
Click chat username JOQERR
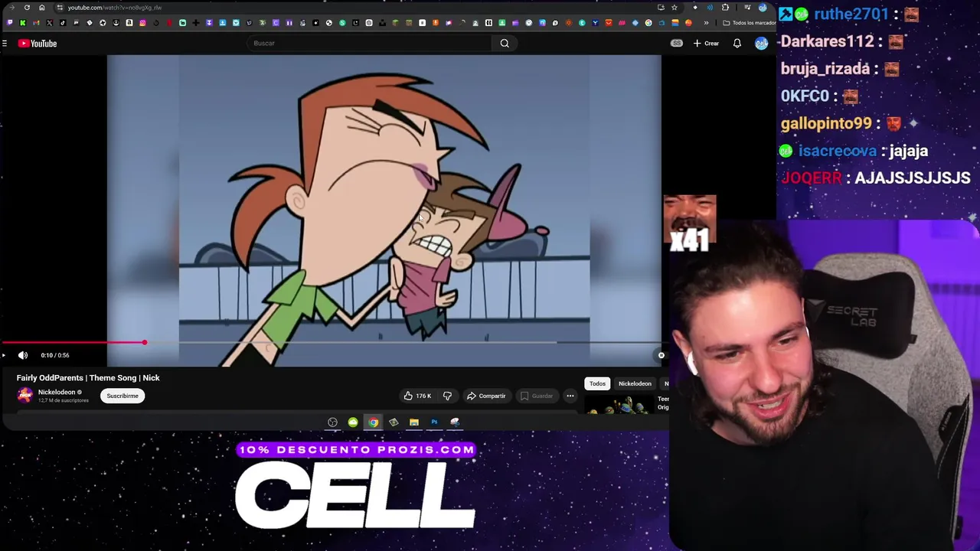tap(812, 178)
